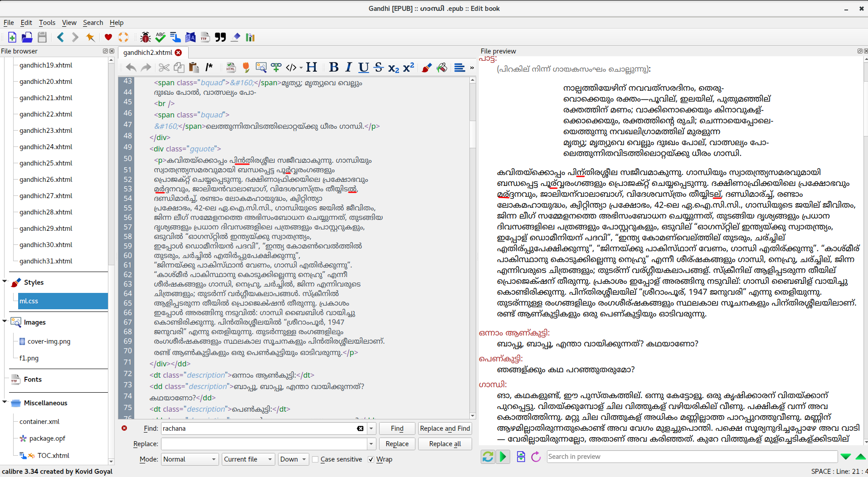The width and height of the screenshot is (868, 477).
Task: Click the new file icon with green plus
Action: coord(12,37)
